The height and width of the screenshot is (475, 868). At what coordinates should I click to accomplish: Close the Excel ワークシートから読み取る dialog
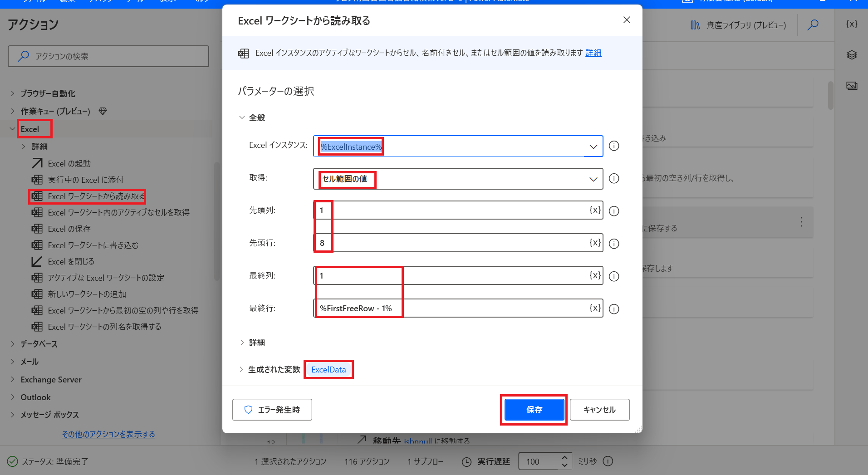coord(627,20)
